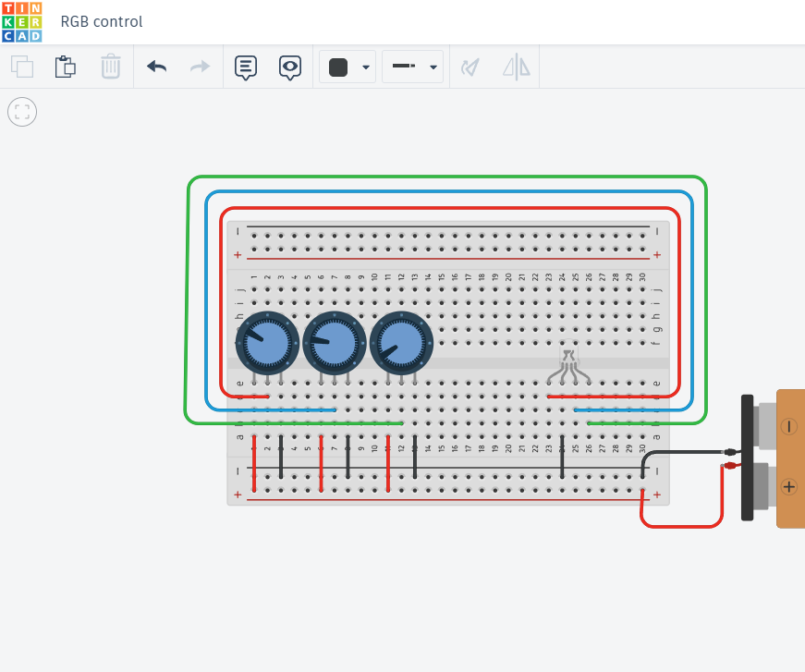
Task: Open the wire color dropdown
Action: (366, 67)
